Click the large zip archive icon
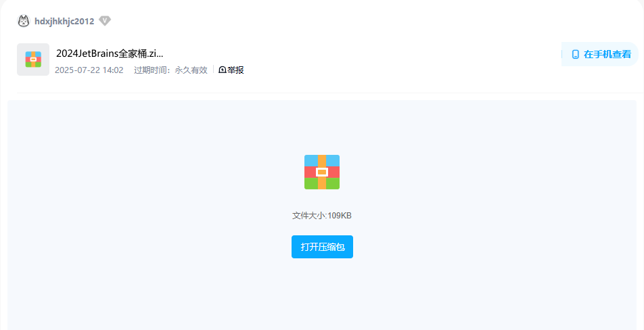The width and height of the screenshot is (644, 330). 322,172
